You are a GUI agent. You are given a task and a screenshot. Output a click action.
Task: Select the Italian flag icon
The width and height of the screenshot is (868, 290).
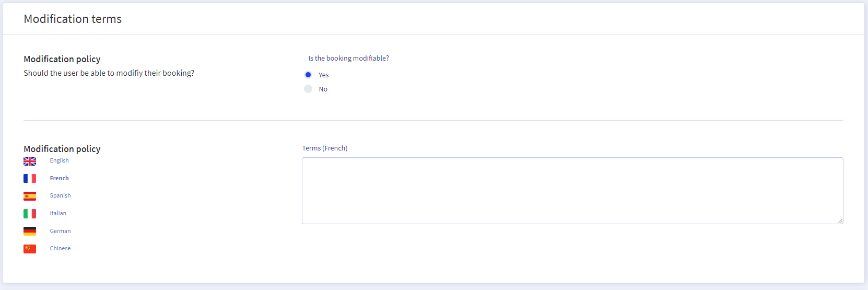pyautogui.click(x=30, y=214)
